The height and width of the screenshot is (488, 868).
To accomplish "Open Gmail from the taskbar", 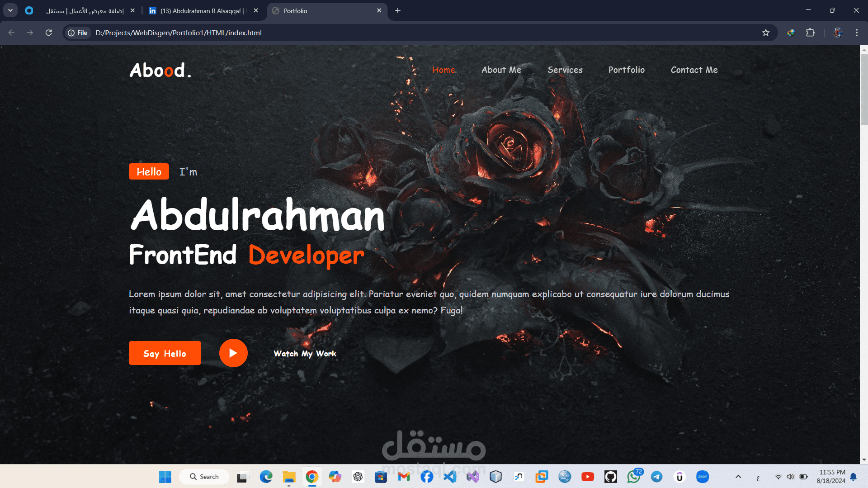I will click(404, 477).
